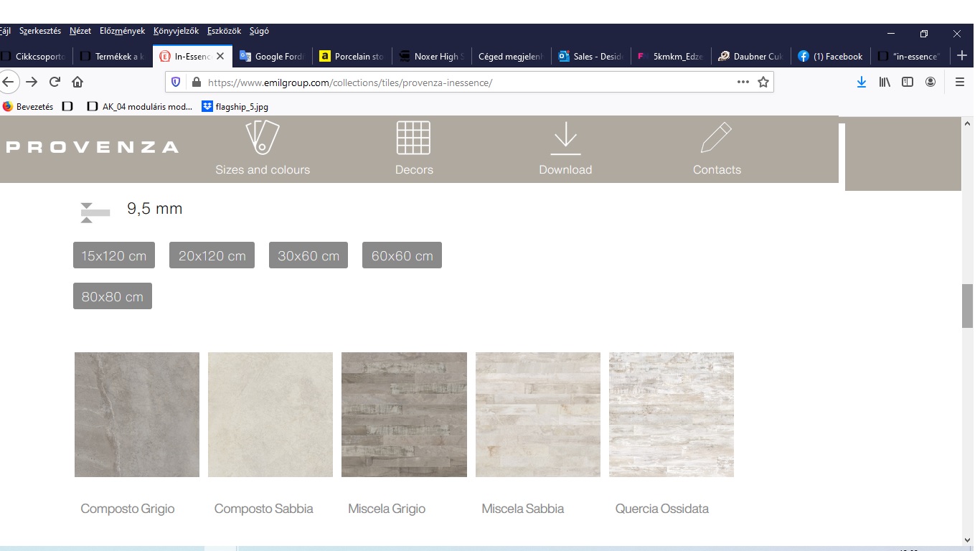Screen dimensions: 980x551
Task: Select the 60x60 cm size
Action: click(x=402, y=255)
